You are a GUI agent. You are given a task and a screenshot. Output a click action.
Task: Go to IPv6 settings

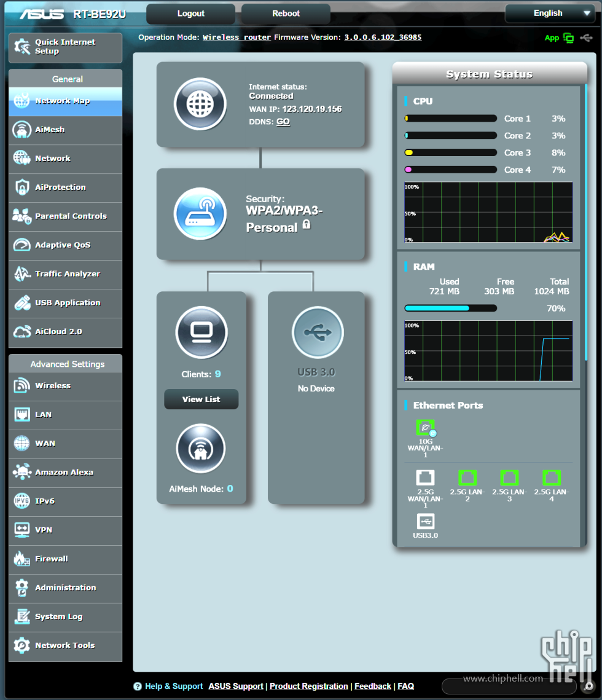pyautogui.click(x=65, y=501)
